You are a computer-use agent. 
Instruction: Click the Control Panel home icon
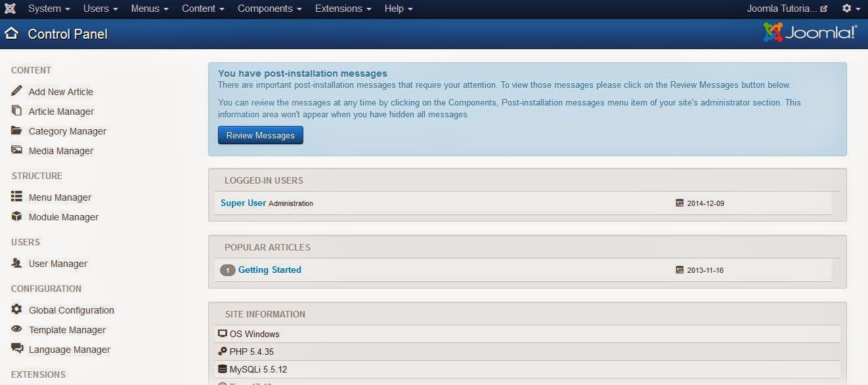pyautogui.click(x=11, y=33)
